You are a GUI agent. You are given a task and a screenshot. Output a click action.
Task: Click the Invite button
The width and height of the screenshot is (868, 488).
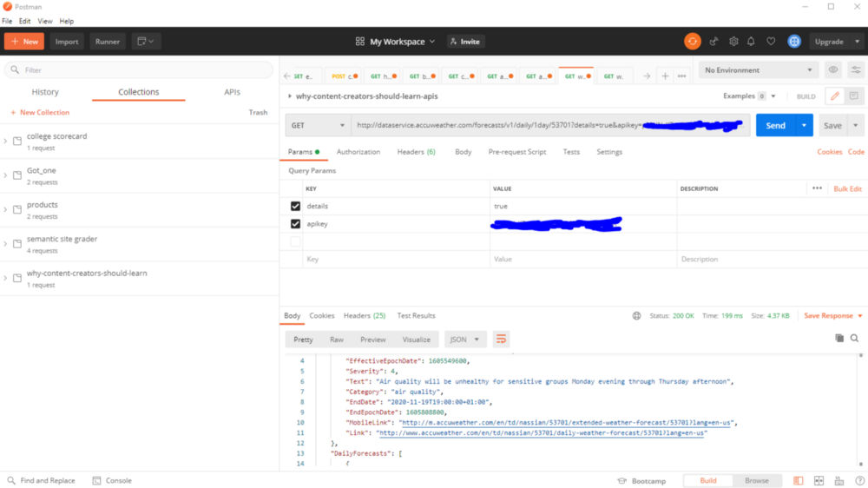point(465,42)
